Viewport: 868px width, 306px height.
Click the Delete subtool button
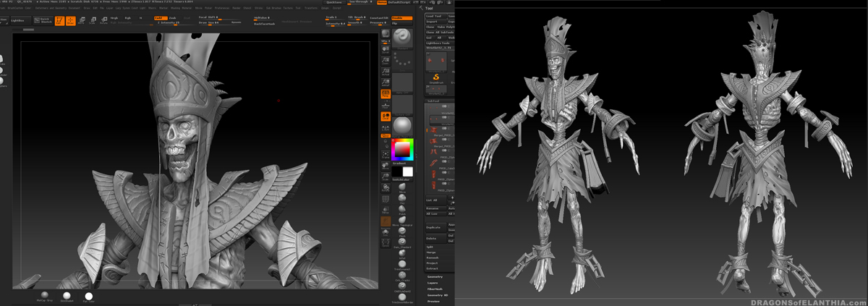(x=435, y=238)
